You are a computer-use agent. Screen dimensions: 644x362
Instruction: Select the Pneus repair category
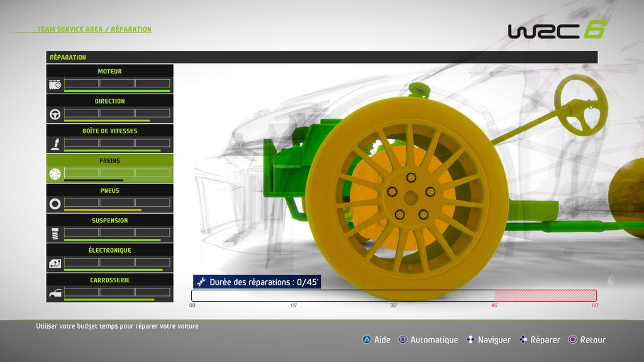tap(109, 198)
